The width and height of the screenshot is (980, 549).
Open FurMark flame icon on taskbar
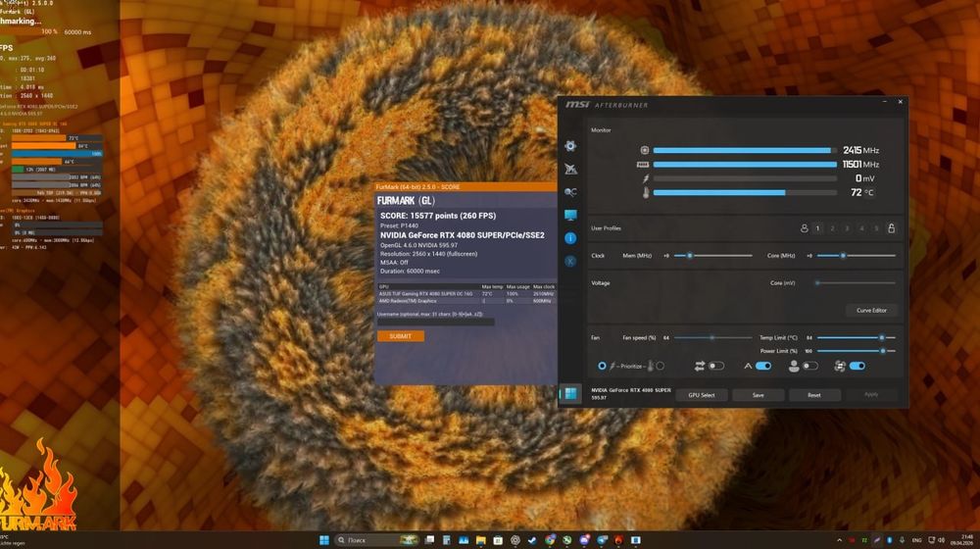(618, 540)
